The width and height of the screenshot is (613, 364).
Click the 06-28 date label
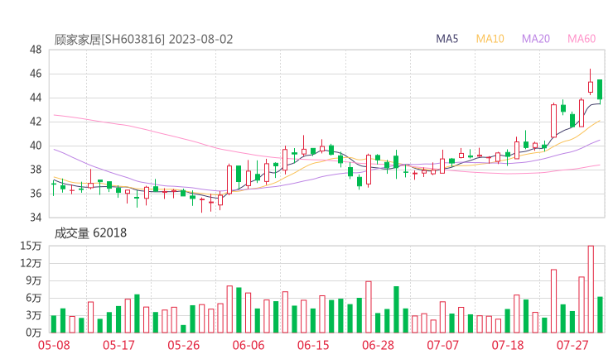pos(378,345)
